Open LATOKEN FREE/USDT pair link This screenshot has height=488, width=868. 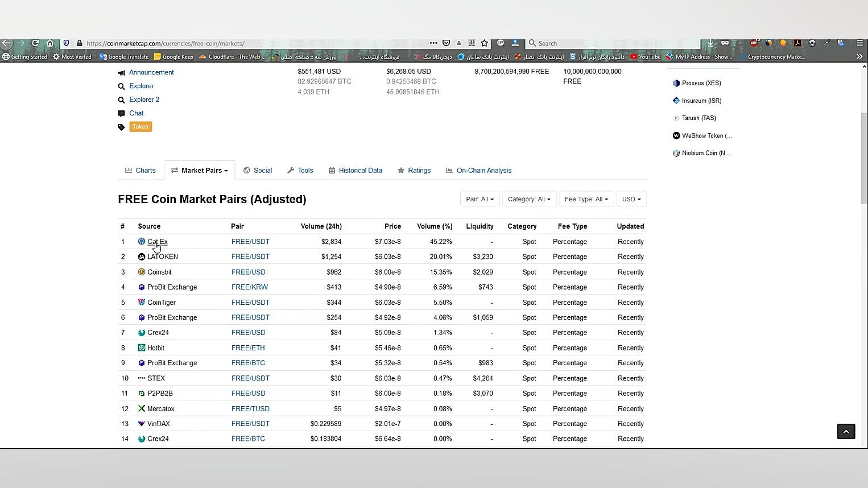tap(250, 257)
